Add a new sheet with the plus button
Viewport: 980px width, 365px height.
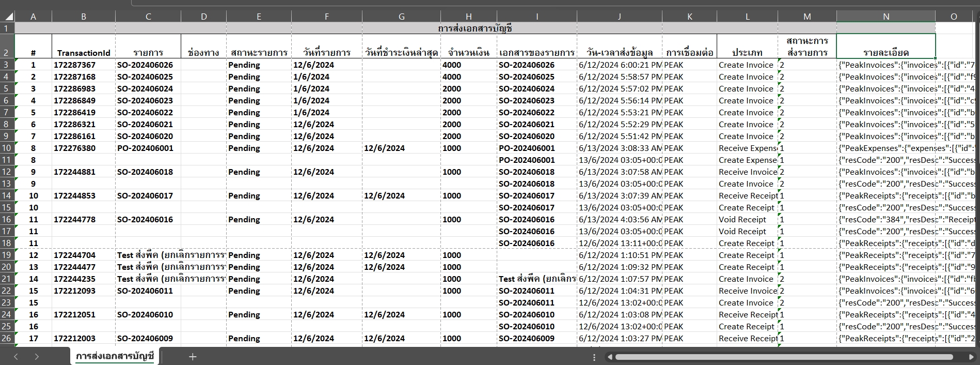click(x=193, y=357)
